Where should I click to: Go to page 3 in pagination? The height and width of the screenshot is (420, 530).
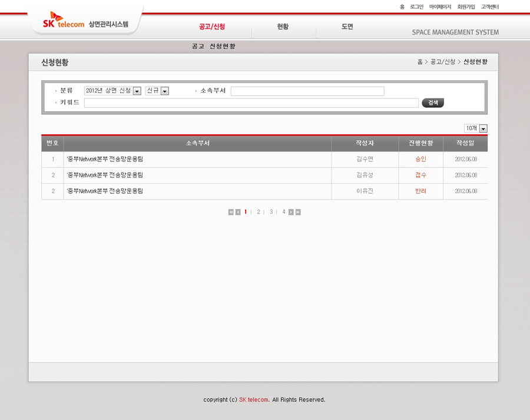coord(271,212)
